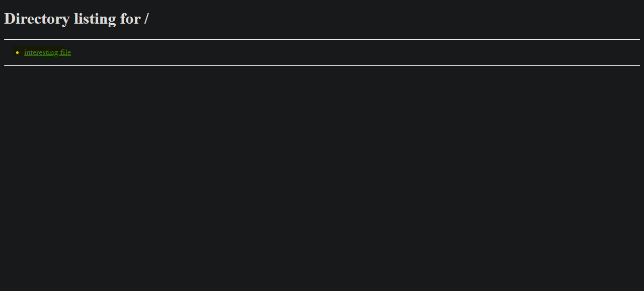Select the "interesting" part of the file link
644x291 pixels.
[41, 52]
